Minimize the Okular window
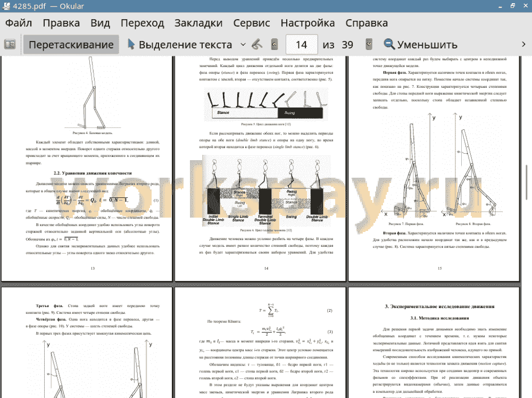Screen dimensions: 532x398 click(501, 6)
